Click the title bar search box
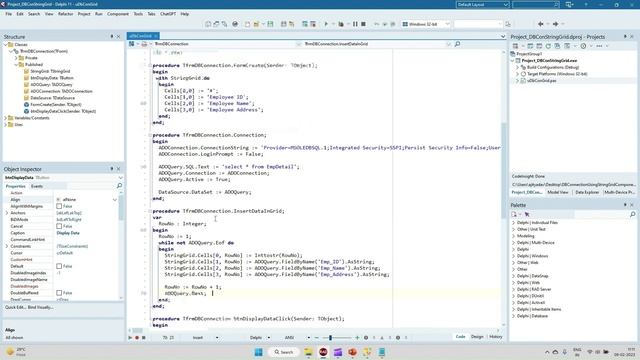Viewport: 640px width, 360px height. [536, 4]
